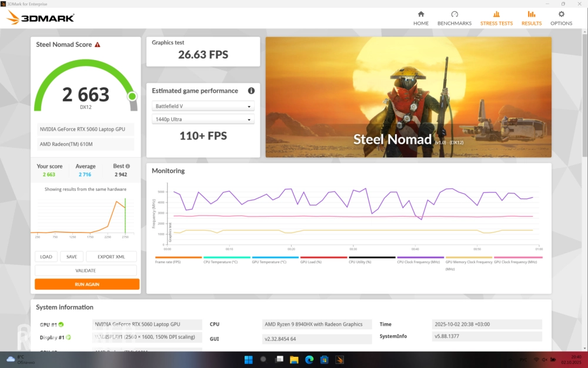Open the Benchmarks section

pyautogui.click(x=454, y=18)
